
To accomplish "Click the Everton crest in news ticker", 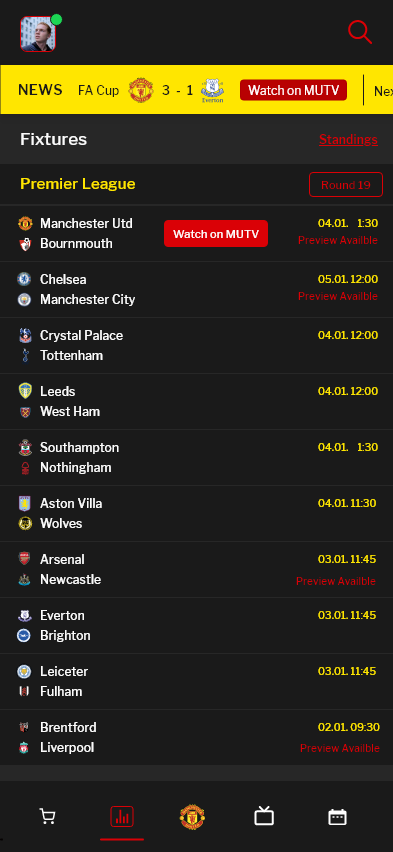I will click(213, 90).
